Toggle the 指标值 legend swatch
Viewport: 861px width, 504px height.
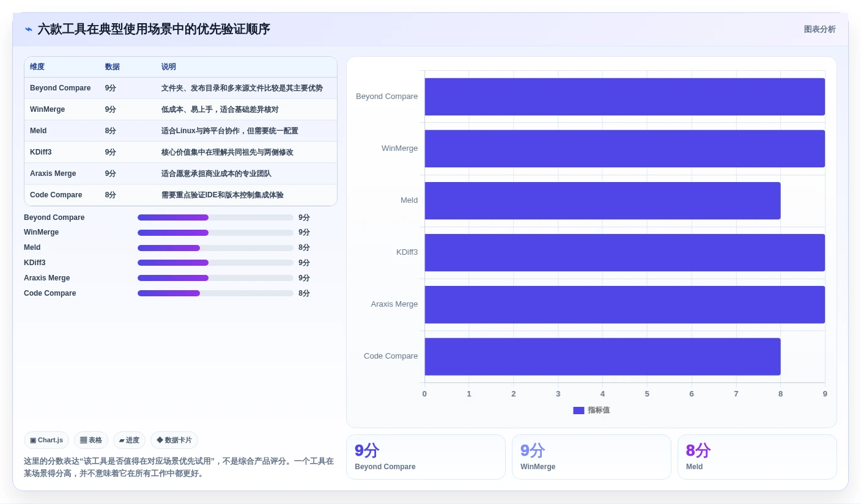(x=578, y=411)
